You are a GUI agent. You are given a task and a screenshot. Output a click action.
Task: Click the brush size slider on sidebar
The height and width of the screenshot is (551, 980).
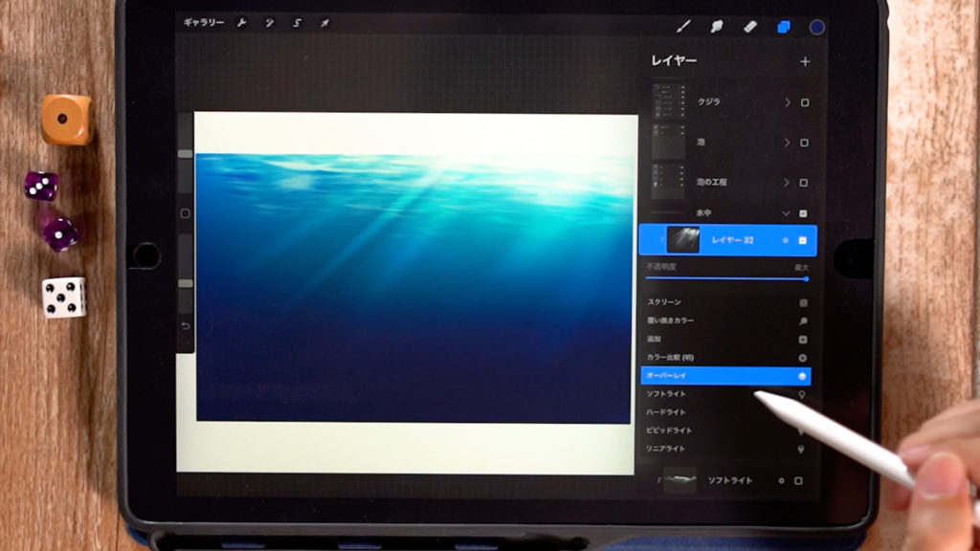(185, 154)
